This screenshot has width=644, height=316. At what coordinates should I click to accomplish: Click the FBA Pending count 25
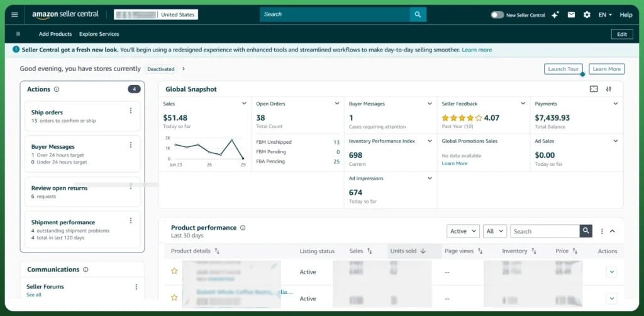point(336,161)
